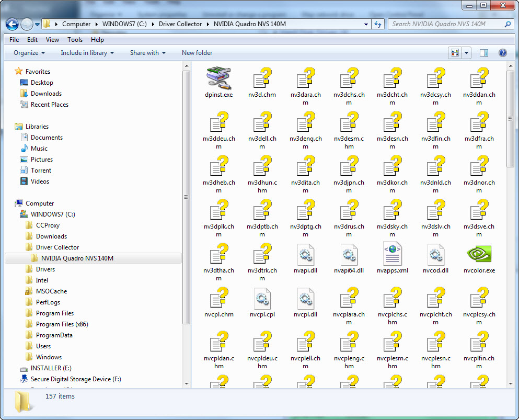519x420 pixels.
Task: Select the nv3dfra.chm help file
Action: pos(479,122)
